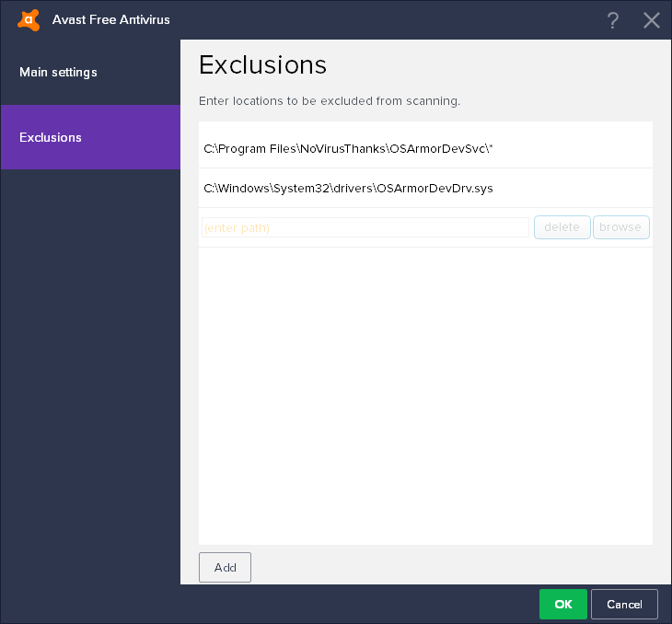The width and height of the screenshot is (672, 624).
Task: Close the Avast settings window
Action: coord(652,20)
